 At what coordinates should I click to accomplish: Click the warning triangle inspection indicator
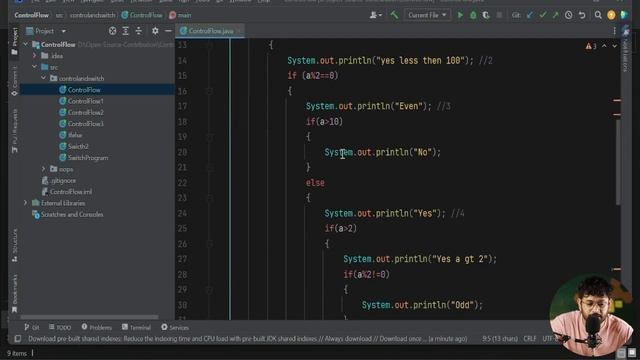(x=588, y=46)
